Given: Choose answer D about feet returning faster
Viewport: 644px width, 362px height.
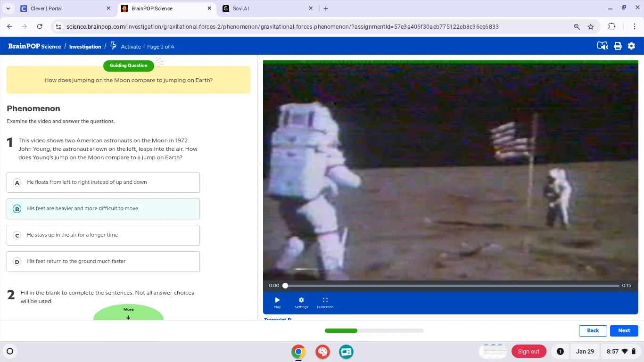Looking at the screenshot, I should tap(103, 262).
